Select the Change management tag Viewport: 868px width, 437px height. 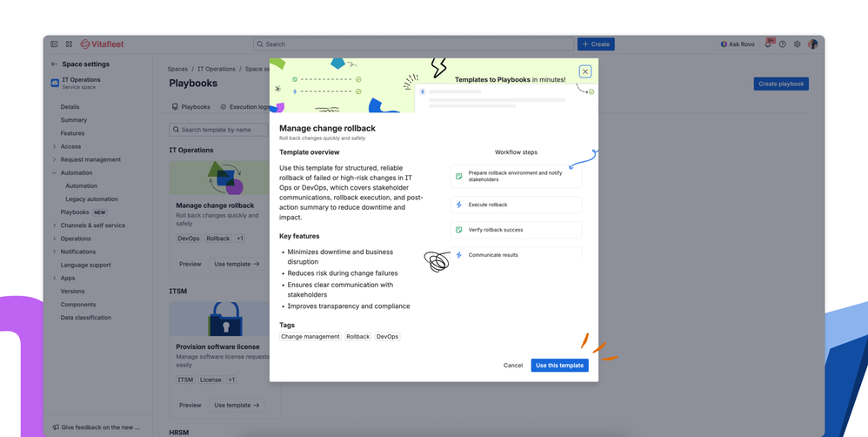click(x=310, y=337)
